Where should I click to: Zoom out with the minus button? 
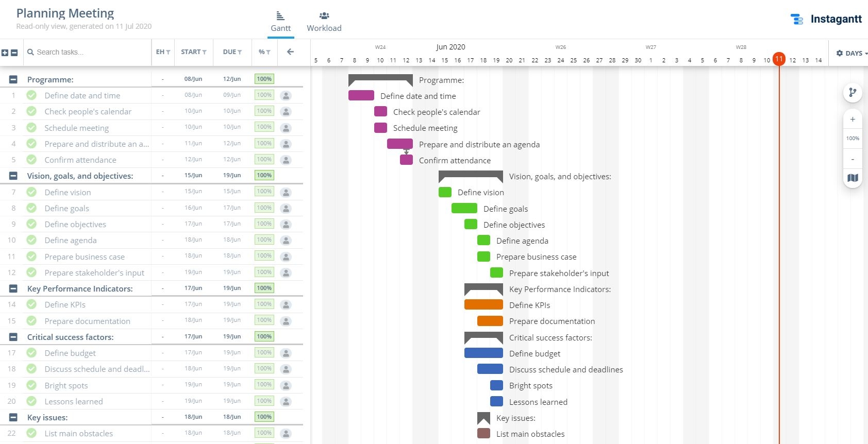pos(853,159)
